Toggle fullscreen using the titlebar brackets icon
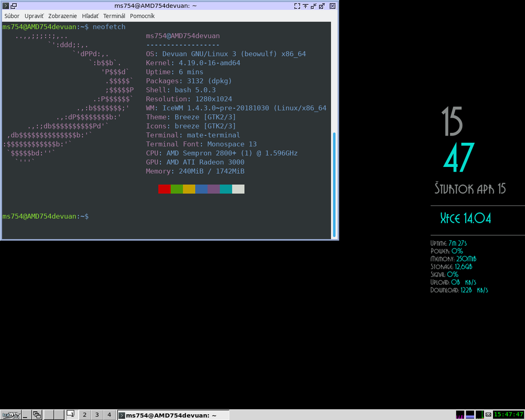The image size is (525, 420). tap(297, 6)
